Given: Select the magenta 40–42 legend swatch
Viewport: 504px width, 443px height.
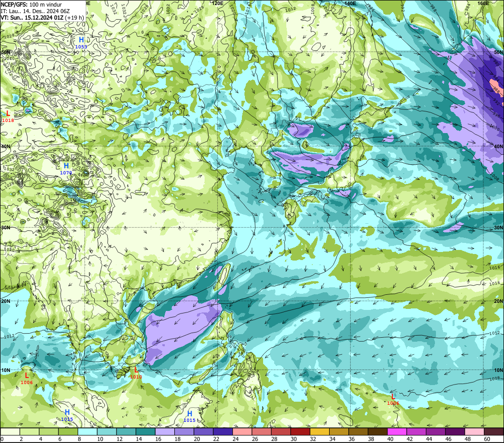Looking at the screenshot, I should [x=397, y=431].
